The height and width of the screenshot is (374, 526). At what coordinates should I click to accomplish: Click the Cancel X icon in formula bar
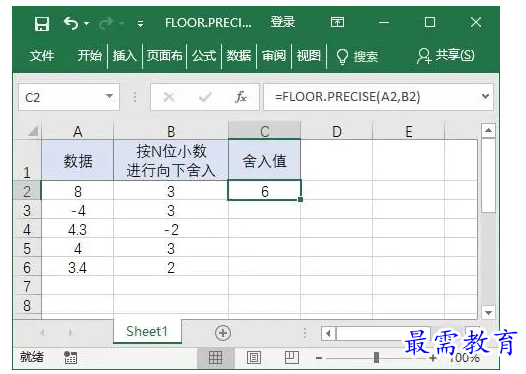click(169, 97)
